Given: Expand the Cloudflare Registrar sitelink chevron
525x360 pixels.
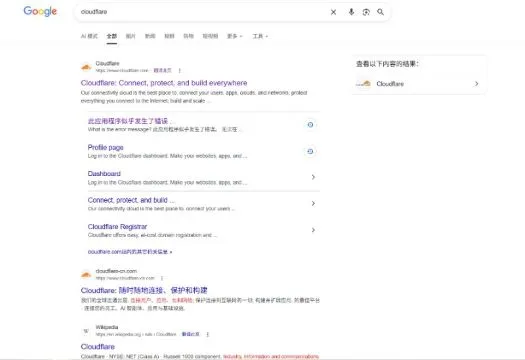Looking at the screenshot, I should pos(313,230).
